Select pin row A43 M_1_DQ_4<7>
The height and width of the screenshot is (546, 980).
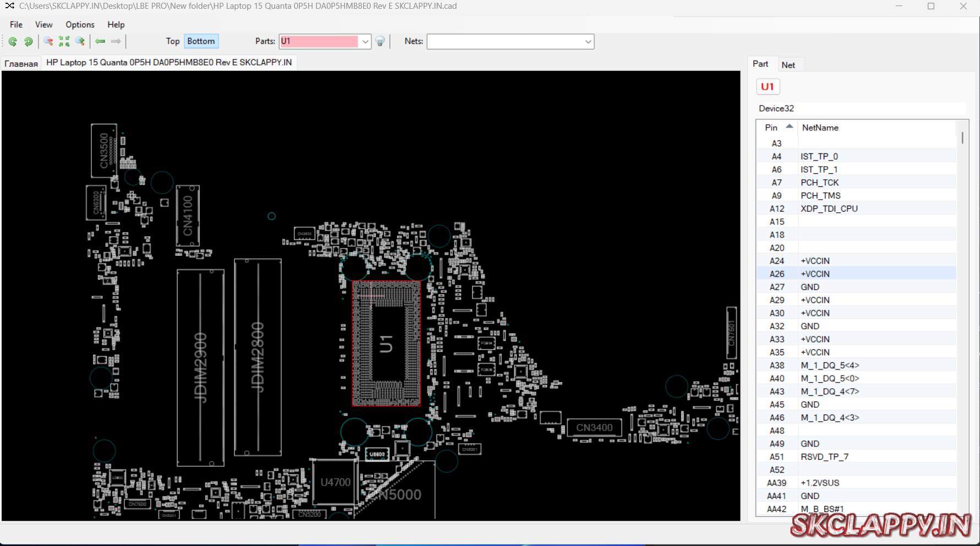856,391
